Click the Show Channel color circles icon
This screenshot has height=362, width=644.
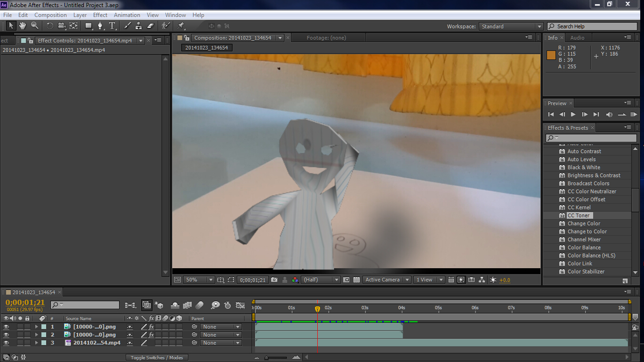295,280
